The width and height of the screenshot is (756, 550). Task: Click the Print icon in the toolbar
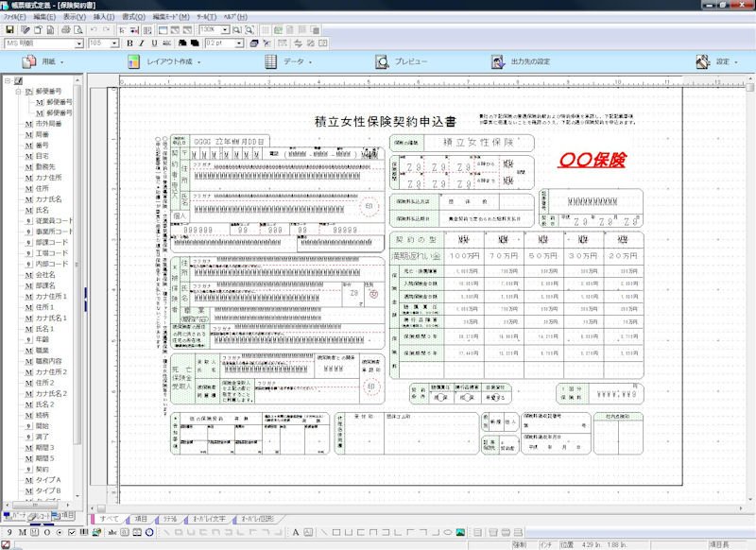(65, 30)
